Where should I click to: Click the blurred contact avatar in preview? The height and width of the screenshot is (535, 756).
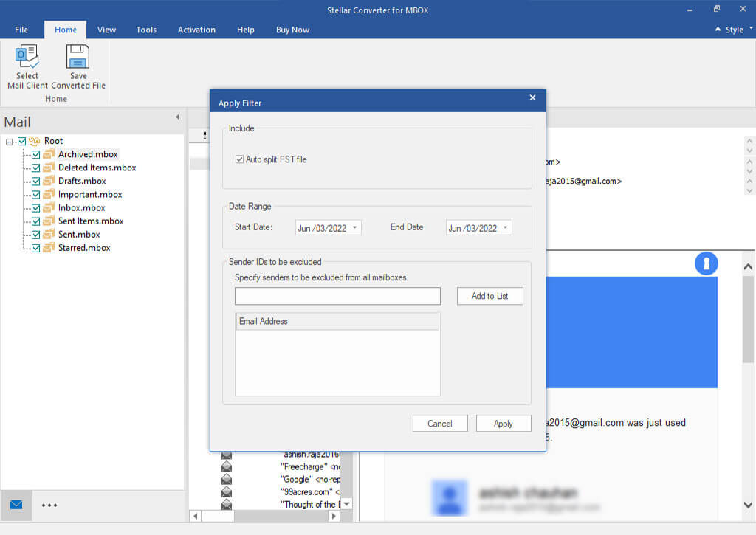click(x=450, y=498)
